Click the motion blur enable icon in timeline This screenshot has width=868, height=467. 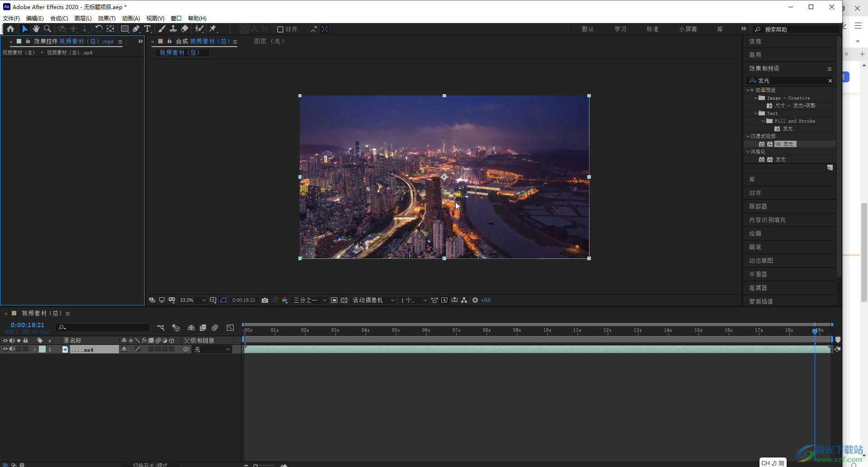(215, 328)
